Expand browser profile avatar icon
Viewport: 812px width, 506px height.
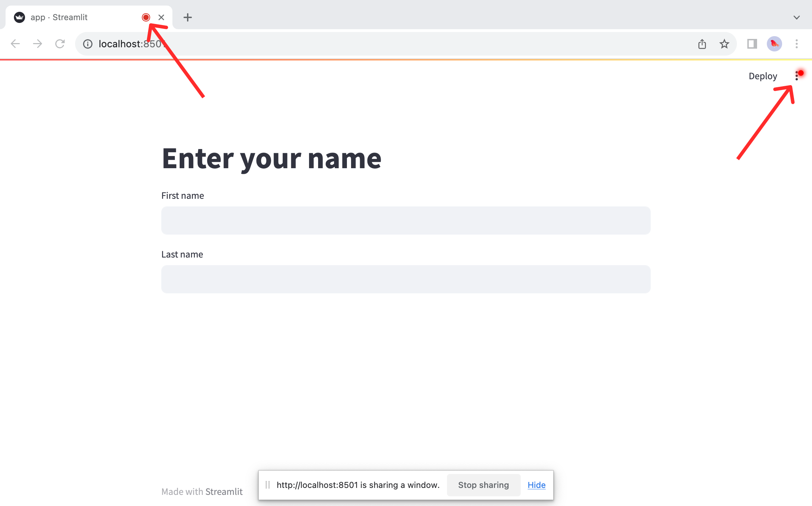pyautogui.click(x=775, y=44)
